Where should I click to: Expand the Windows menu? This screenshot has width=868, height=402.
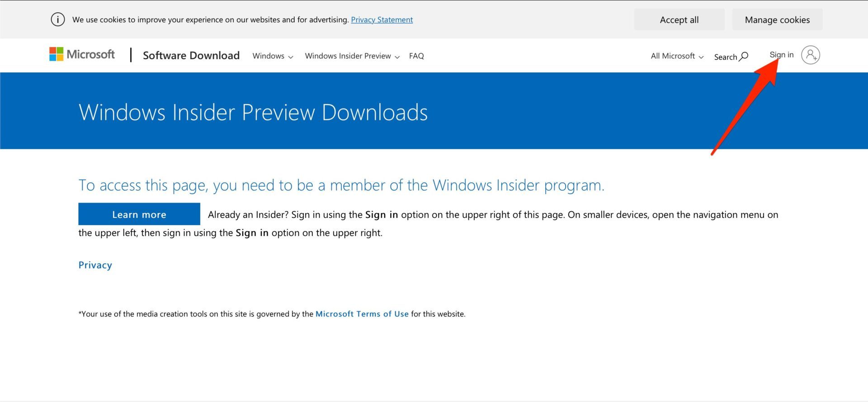[273, 56]
